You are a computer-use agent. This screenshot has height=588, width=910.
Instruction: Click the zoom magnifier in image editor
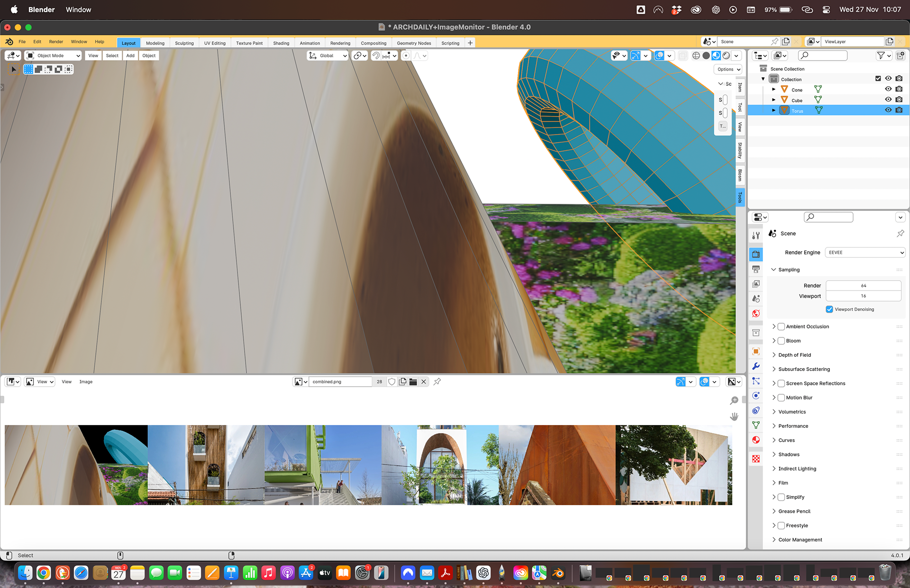734,400
